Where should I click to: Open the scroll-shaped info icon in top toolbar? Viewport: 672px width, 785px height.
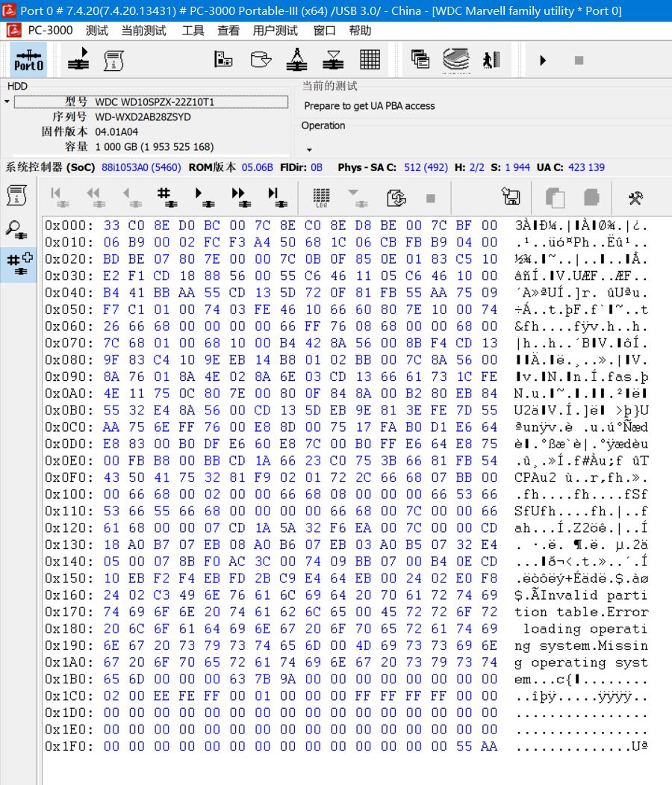coord(113,60)
